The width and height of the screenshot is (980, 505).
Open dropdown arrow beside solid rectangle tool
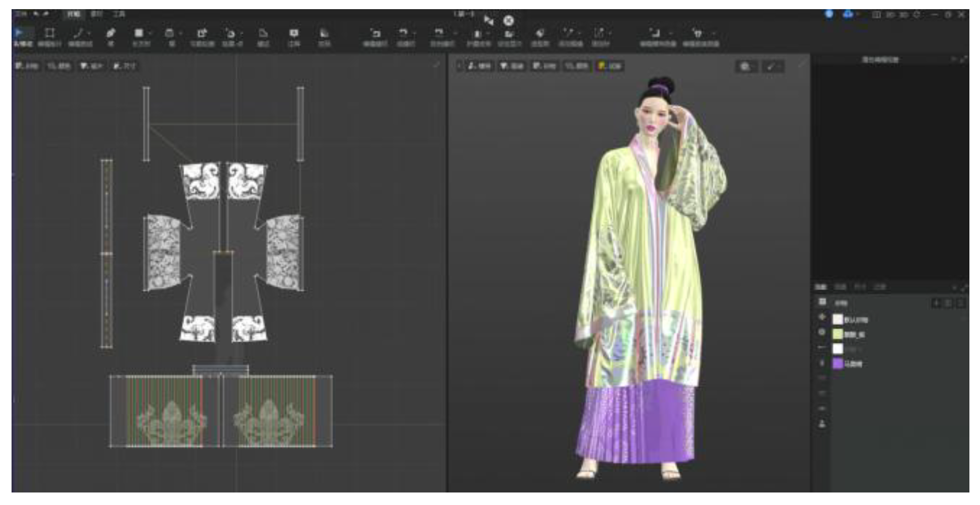(150, 34)
